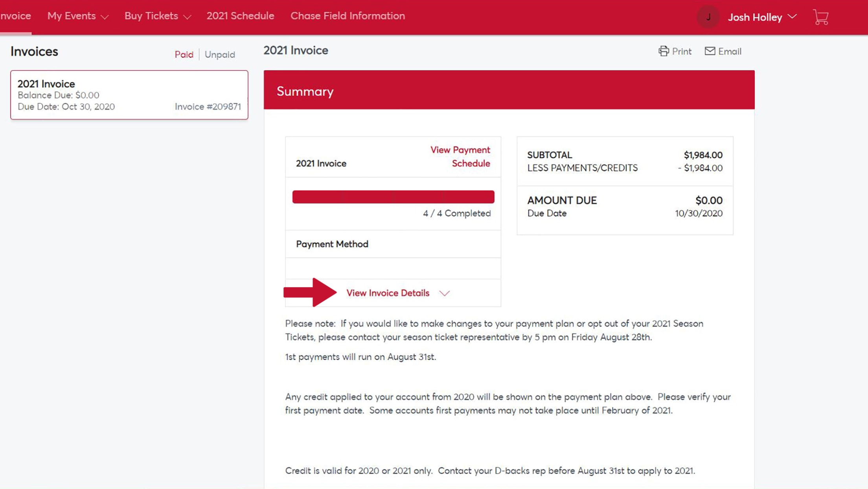
Task: Click the Print label next to printer icon
Action: coord(683,51)
